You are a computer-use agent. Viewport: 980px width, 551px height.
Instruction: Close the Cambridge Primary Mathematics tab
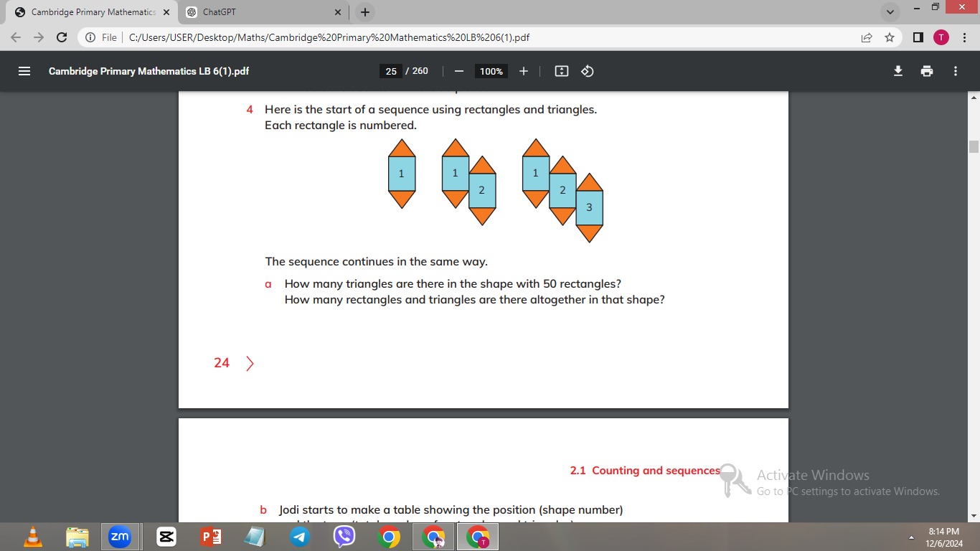click(166, 12)
